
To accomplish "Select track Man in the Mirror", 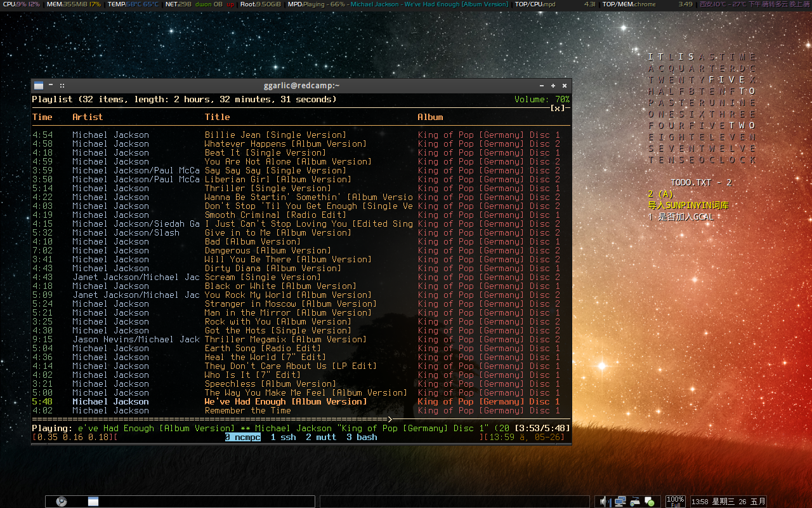I will pyautogui.click(x=288, y=312).
